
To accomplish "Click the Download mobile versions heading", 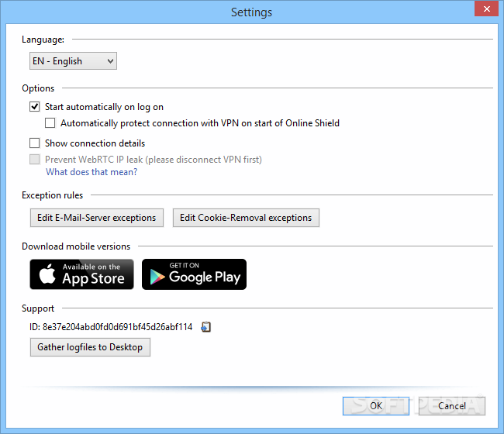I will click(76, 246).
